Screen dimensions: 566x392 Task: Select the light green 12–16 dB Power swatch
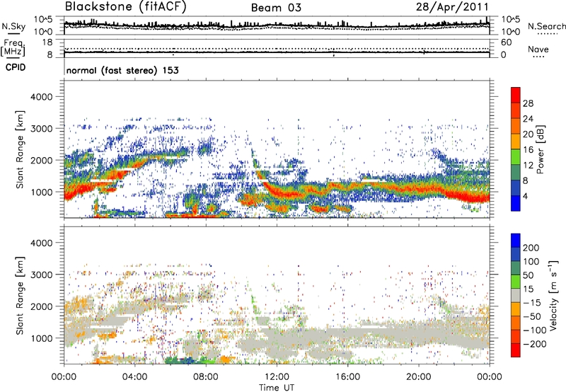click(x=516, y=156)
